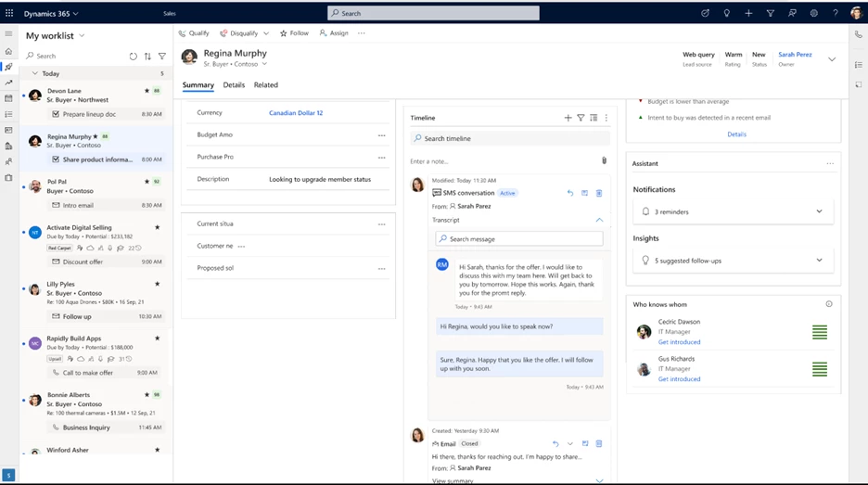Open the advanced filter funnel in top bar

770,13
